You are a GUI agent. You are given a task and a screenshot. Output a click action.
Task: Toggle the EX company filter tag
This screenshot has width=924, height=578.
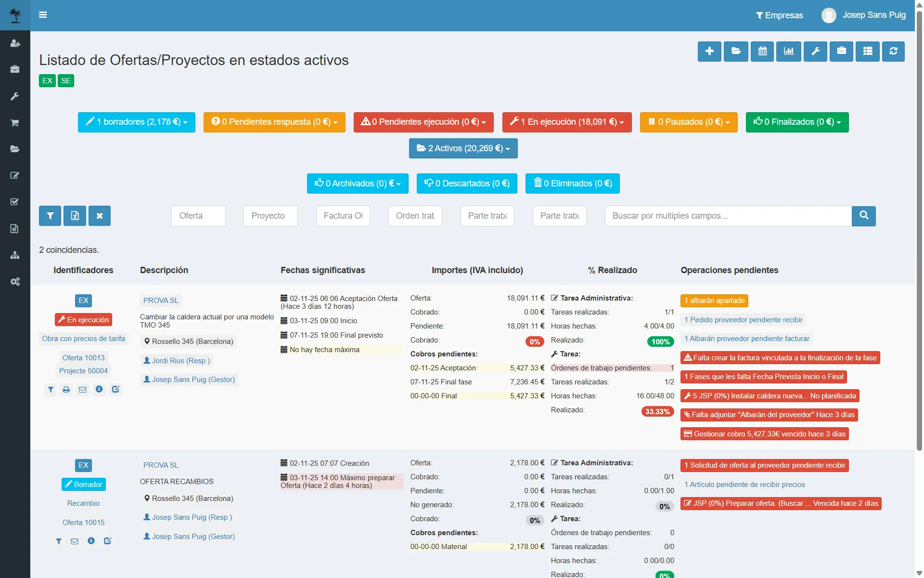click(47, 81)
